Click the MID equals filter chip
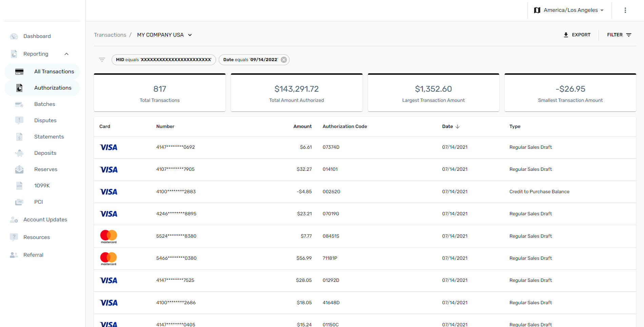 (164, 60)
